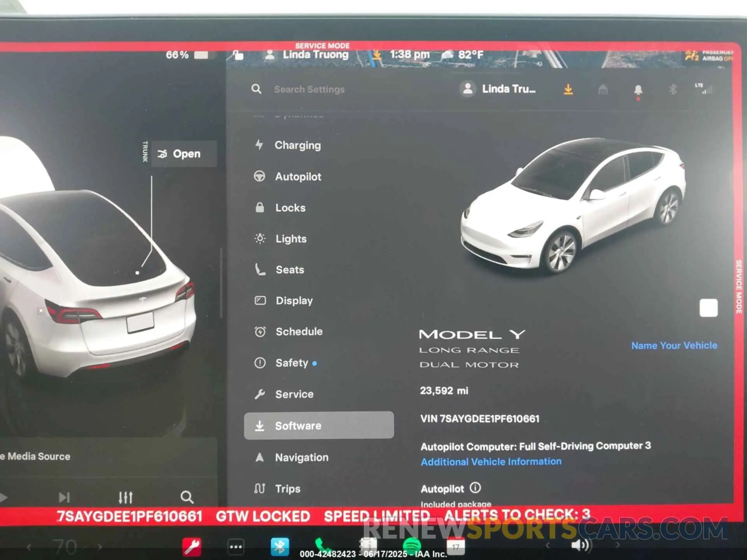
Task: Skip to next track in media player
Action: (x=64, y=497)
